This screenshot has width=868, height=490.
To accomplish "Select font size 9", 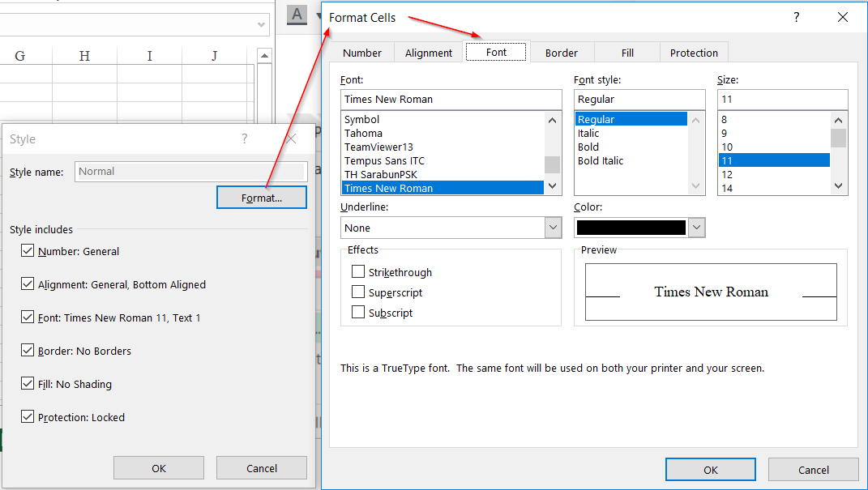I will click(775, 134).
